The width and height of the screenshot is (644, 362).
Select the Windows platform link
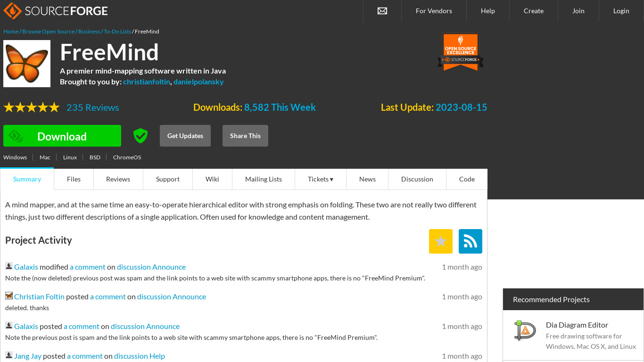15,157
